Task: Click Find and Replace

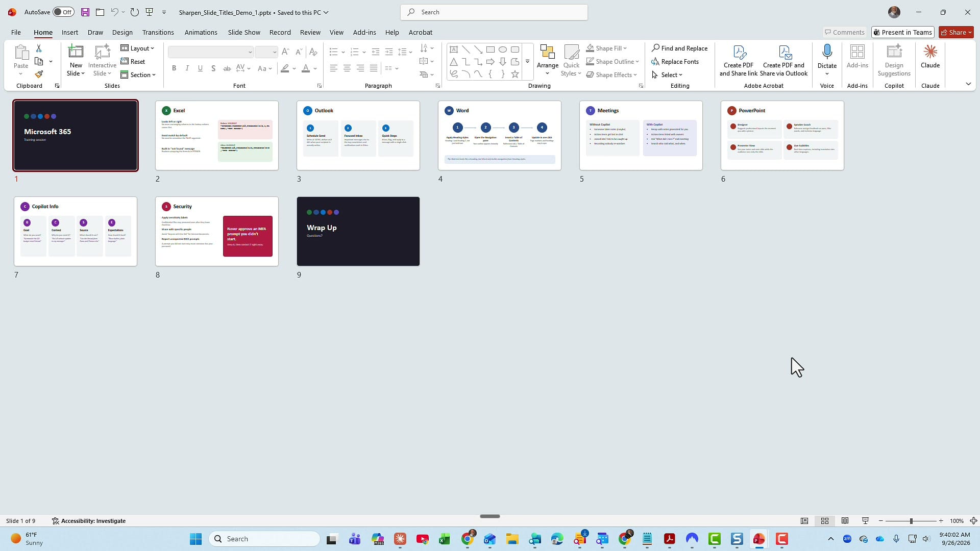Action: (x=680, y=48)
